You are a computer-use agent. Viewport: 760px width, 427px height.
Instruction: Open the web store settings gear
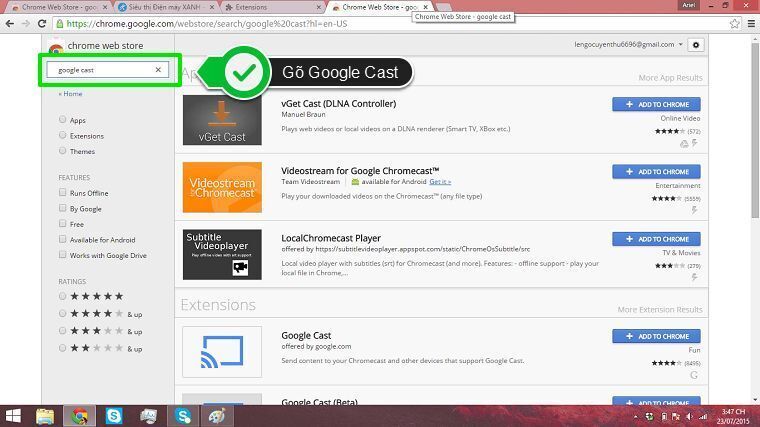[x=696, y=45]
